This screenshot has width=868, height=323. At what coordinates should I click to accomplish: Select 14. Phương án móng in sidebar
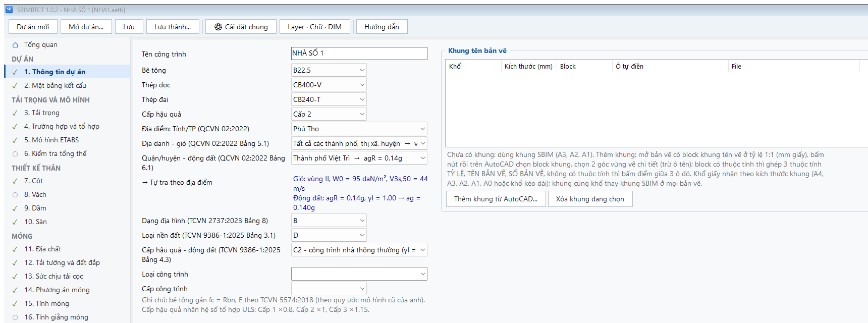(57, 290)
